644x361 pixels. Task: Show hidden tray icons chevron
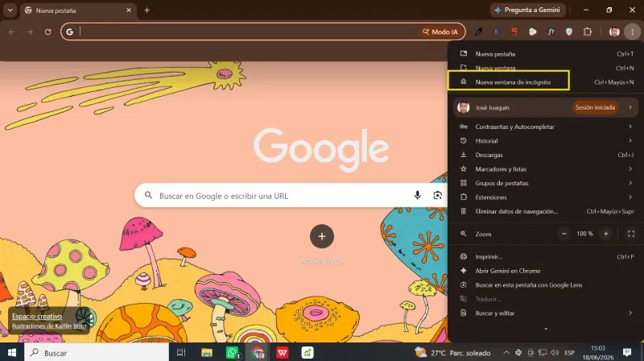coord(506,352)
